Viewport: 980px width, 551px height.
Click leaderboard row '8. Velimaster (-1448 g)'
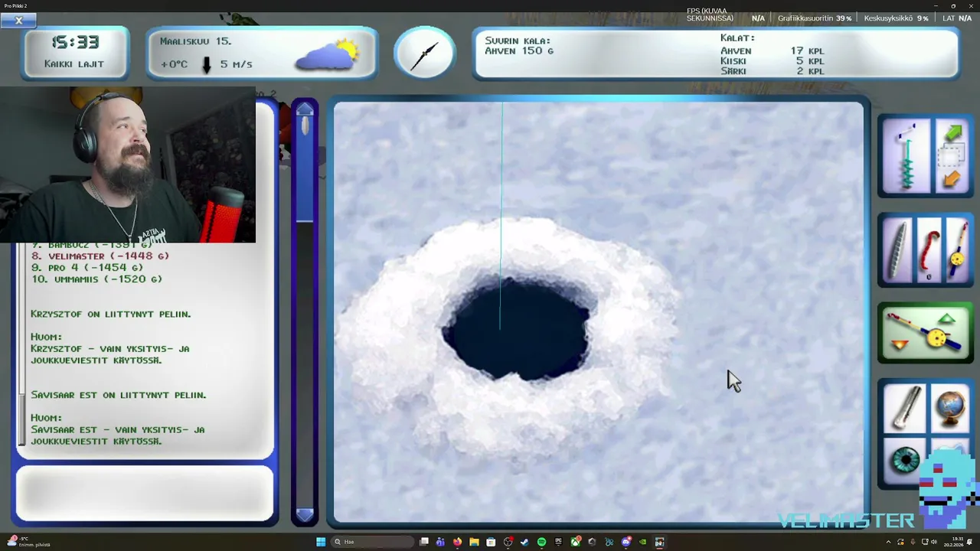(100, 256)
